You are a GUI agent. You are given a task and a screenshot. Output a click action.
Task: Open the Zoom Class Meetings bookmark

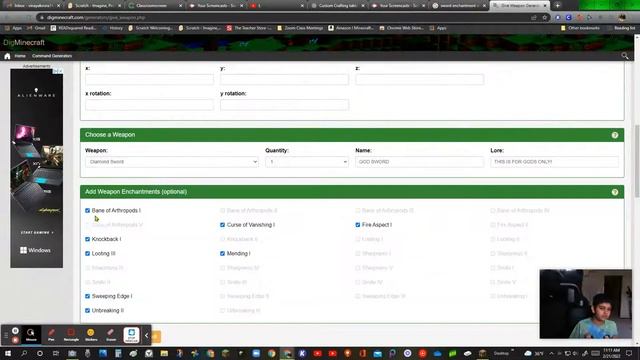[300, 28]
